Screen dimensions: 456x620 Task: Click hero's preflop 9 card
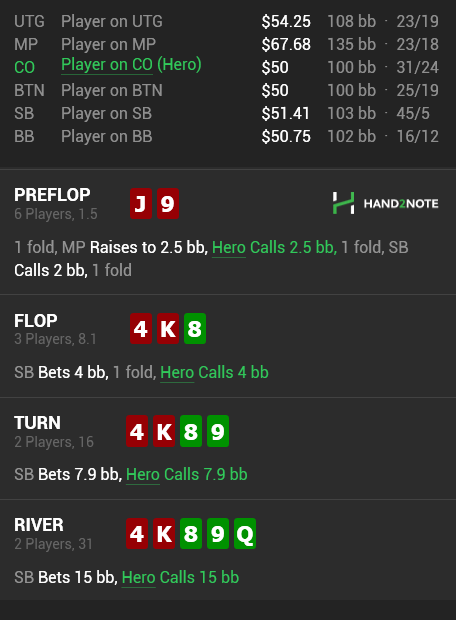click(x=168, y=204)
